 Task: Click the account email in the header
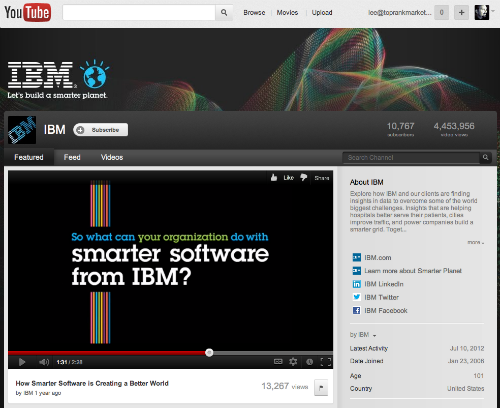click(x=399, y=13)
